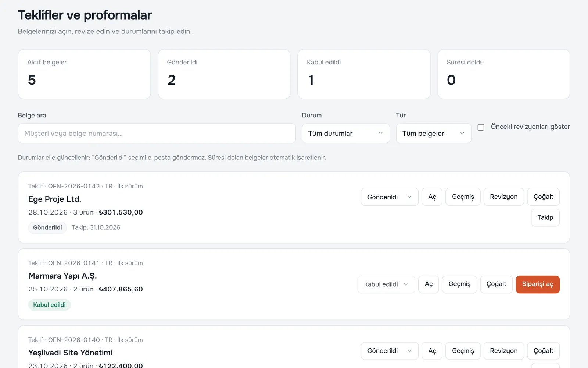Click the Siparişi aç button
The width and height of the screenshot is (588, 368).
538,284
